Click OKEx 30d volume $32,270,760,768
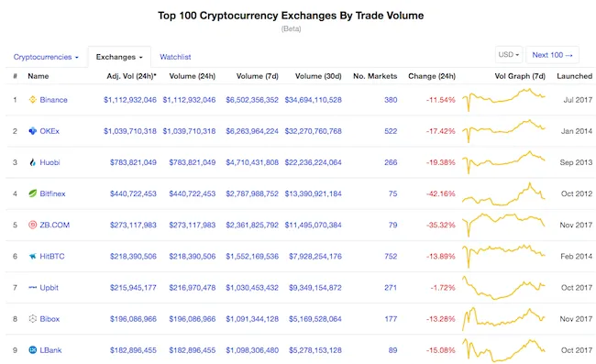 [x=314, y=131]
